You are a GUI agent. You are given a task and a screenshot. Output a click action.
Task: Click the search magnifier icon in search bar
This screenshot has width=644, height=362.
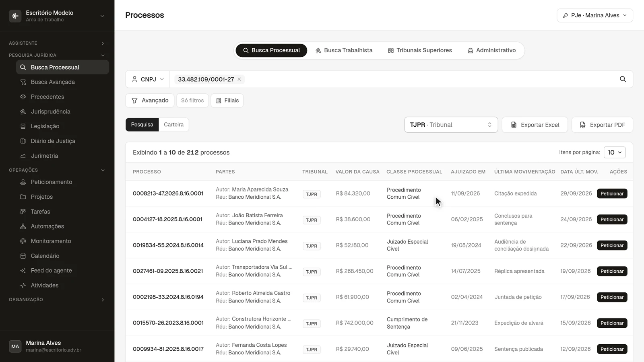click(x=623, y=79)
